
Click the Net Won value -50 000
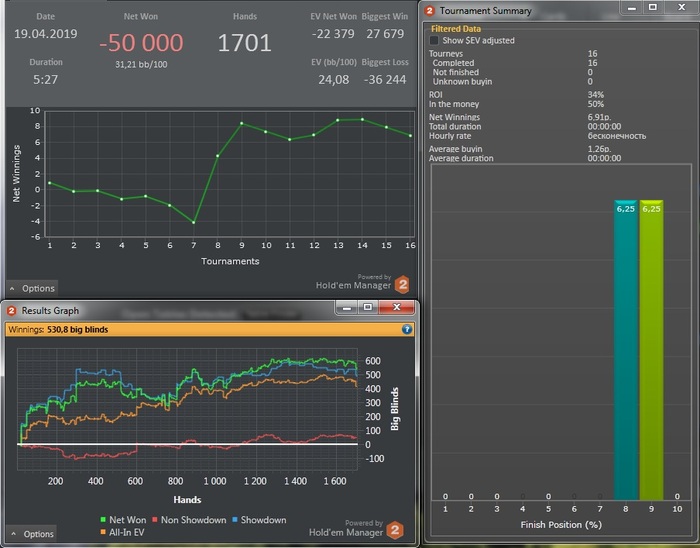click(141, 43)
